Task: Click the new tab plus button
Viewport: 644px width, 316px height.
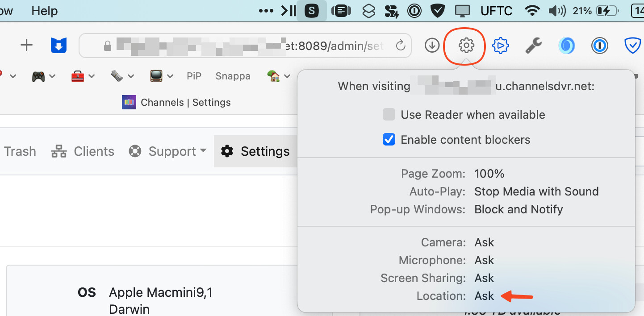Action: (27, 45)
